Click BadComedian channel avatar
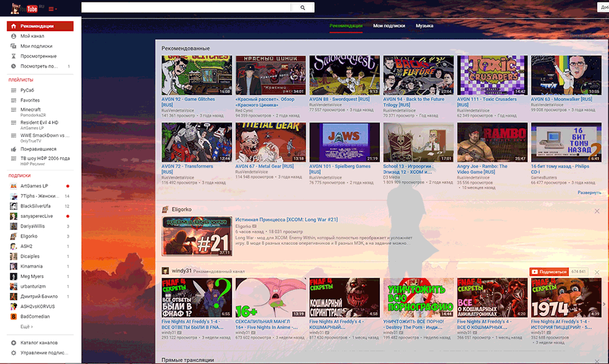609x364 pixels. [x=13, y=317]
